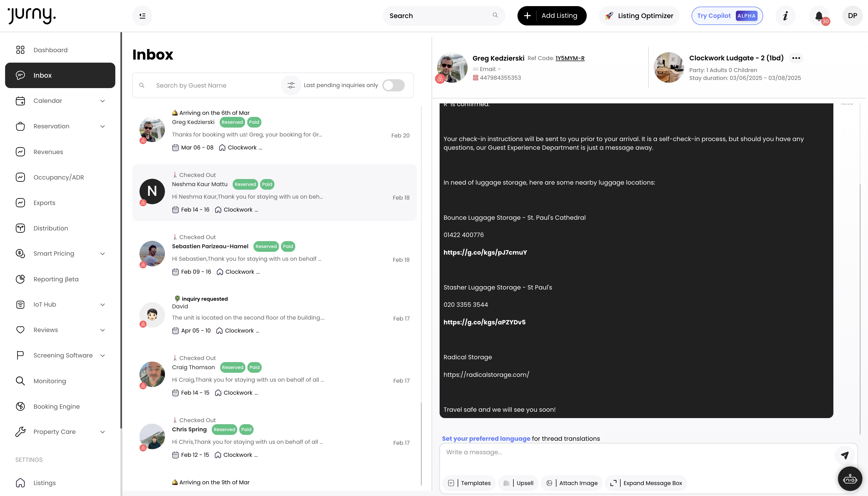Viewport: 868px width, 496px height.
Task: Click the Upsell icon in message toolbar
Action: pyautogui.click(x=506, y=483)
